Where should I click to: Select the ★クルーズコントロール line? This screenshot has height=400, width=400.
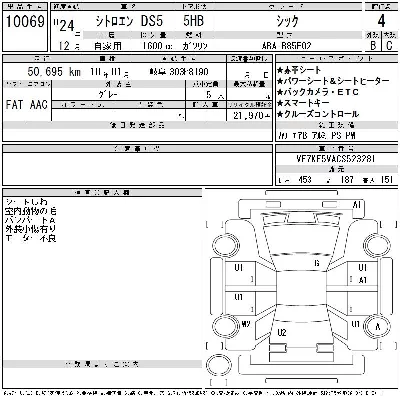[318, 114]
